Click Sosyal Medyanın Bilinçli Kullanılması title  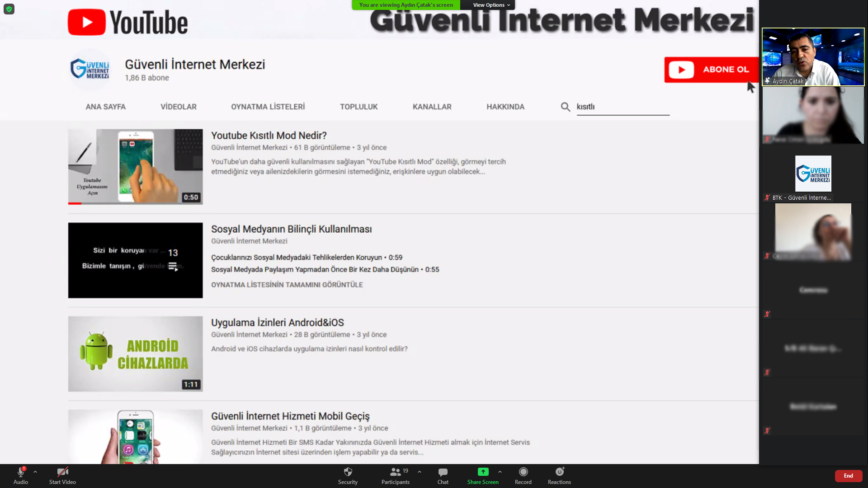pos(292,229)
